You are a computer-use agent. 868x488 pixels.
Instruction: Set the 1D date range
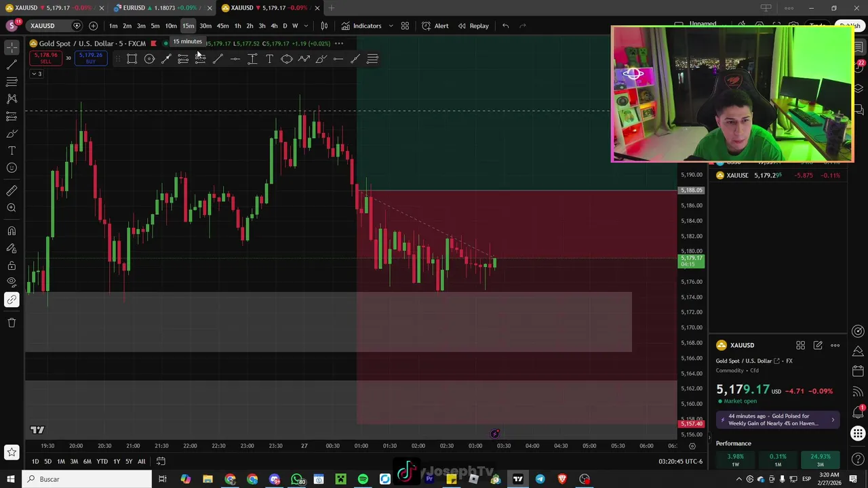[35, 462]
